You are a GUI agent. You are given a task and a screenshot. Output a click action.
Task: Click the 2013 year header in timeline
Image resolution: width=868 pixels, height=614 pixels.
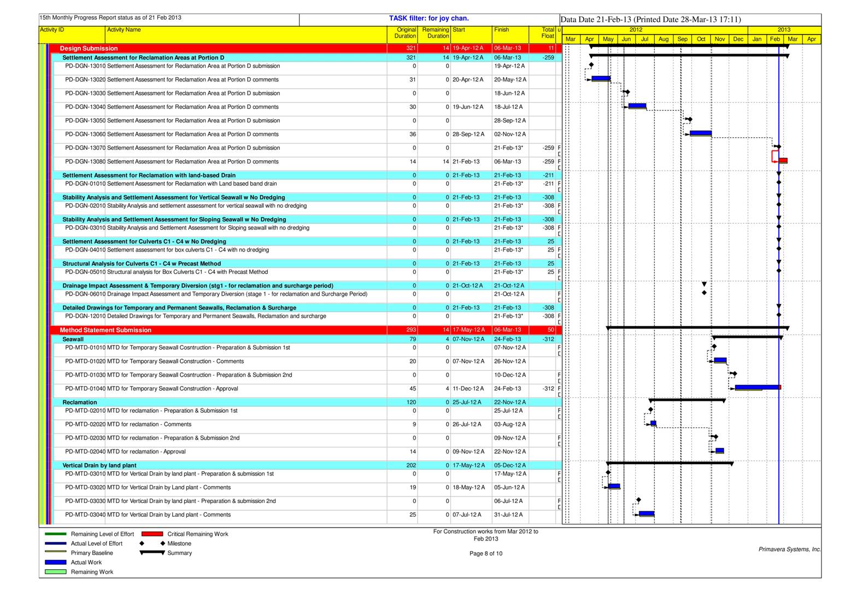[784, 30]
